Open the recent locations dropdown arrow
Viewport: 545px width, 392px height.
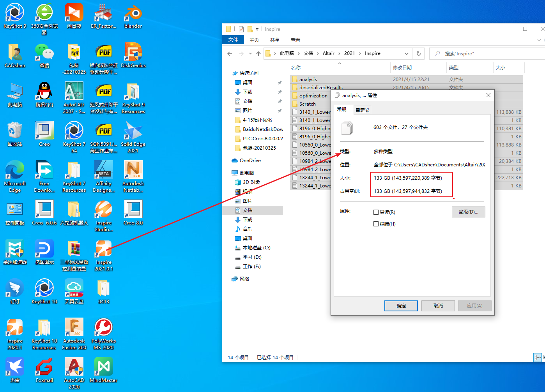point(250,54)
